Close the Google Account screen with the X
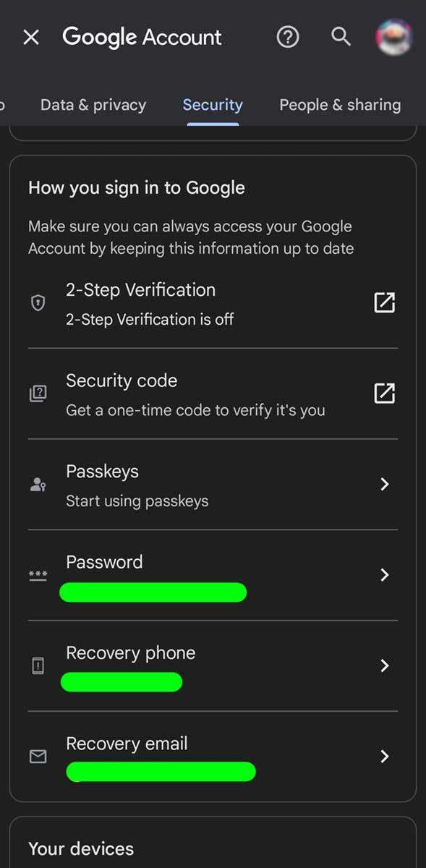Viewport: 426px width, 868px height. pyautogui.click(x=30, y=37)
